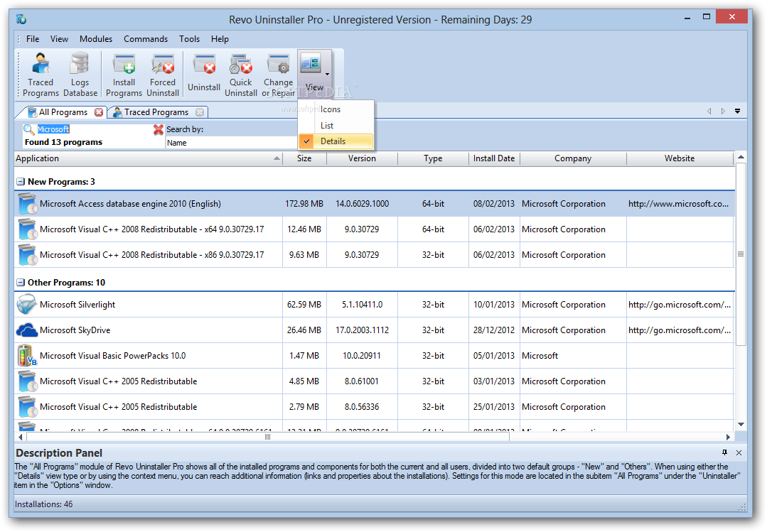Click icon of Visual C++ 2005 Redistributable 8.0.61001
This screenshot has width=767, height=532.
pyautogui.click(x=28, y=381)
